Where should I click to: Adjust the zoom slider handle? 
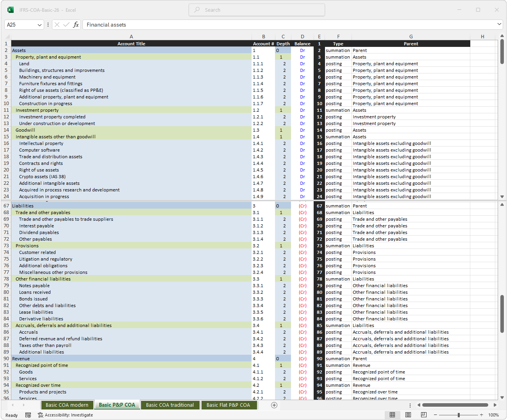pyautogui.click(x=459, y=415)
